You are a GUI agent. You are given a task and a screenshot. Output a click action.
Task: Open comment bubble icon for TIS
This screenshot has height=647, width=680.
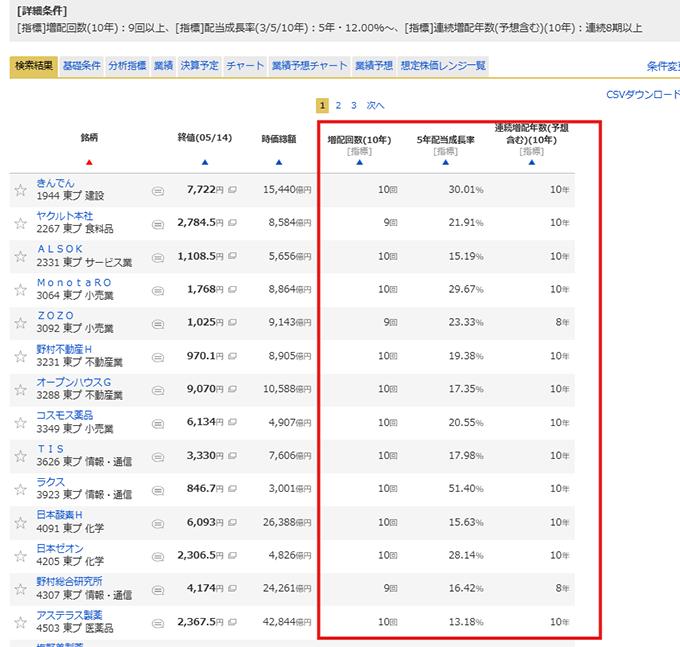[x=158, y=457]
